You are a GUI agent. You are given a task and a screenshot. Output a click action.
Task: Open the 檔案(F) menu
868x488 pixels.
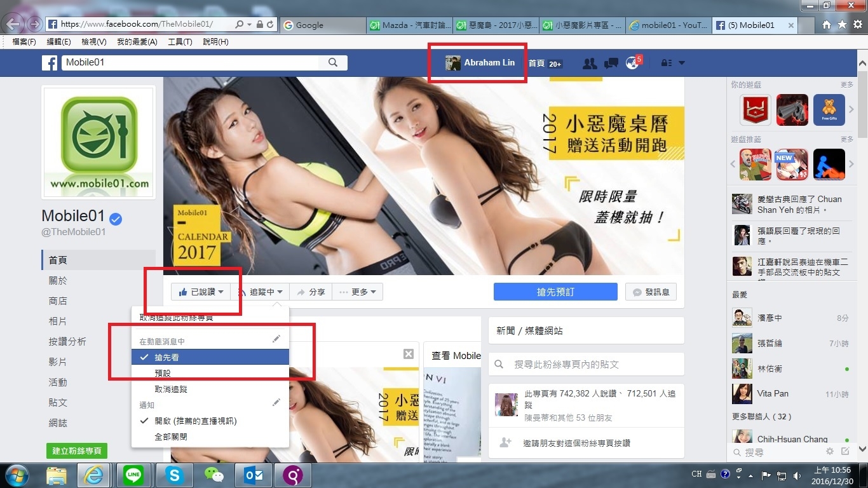coord(24,42)
